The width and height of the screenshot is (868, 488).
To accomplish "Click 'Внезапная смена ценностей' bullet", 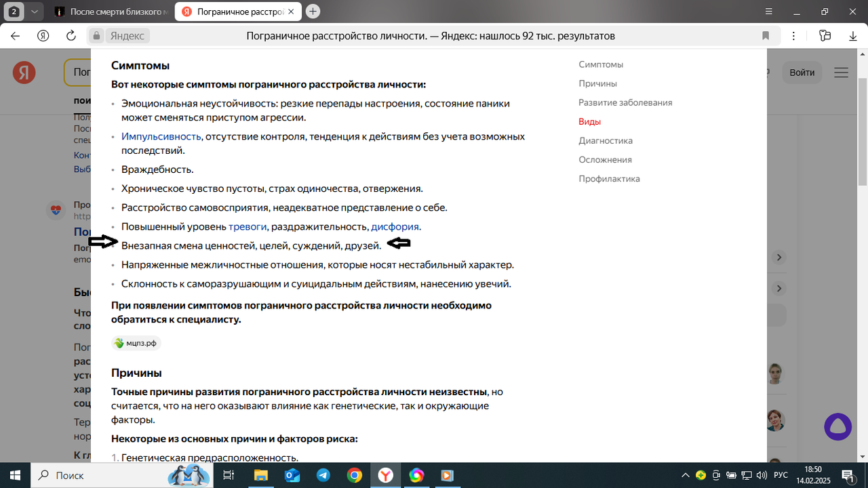I will [251, 245].
